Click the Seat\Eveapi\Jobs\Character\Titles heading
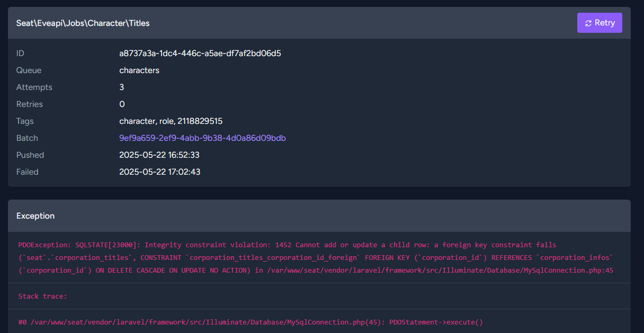Viewport: 644px width, 333px height. point(83,23)
